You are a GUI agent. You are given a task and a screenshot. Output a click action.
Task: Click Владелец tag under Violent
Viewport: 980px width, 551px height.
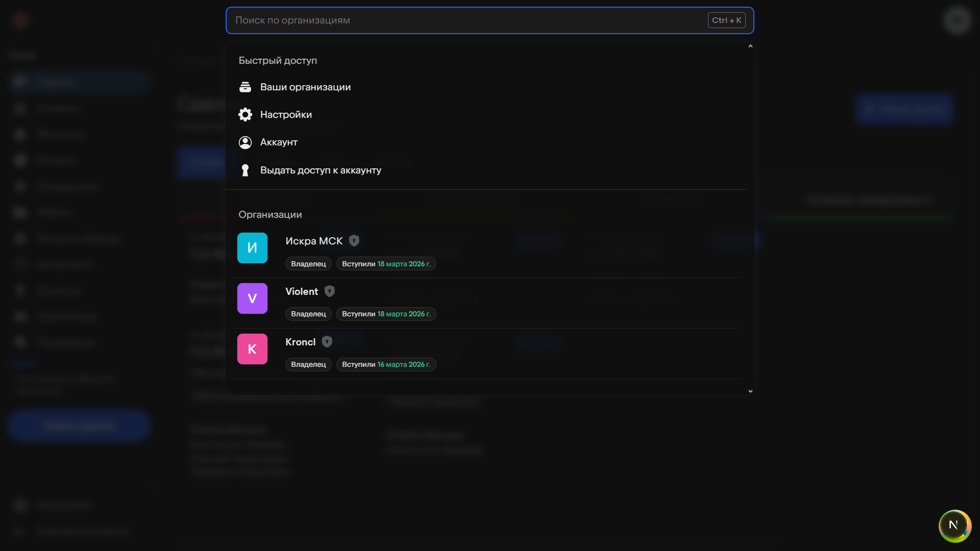[308, 314]
